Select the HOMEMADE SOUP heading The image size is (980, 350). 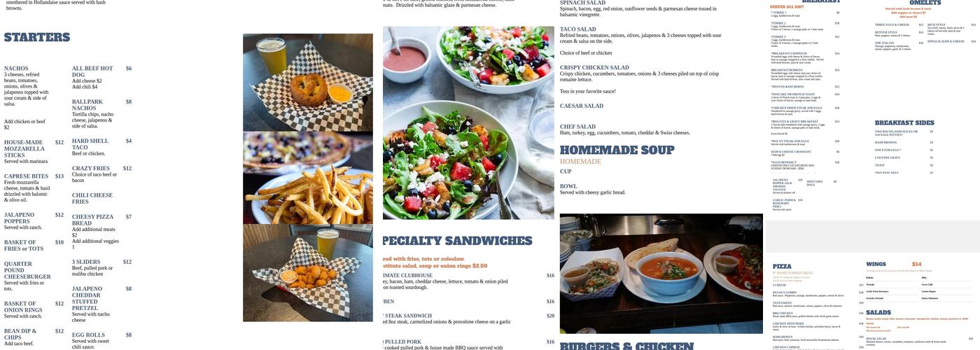(x=617, y=150)
